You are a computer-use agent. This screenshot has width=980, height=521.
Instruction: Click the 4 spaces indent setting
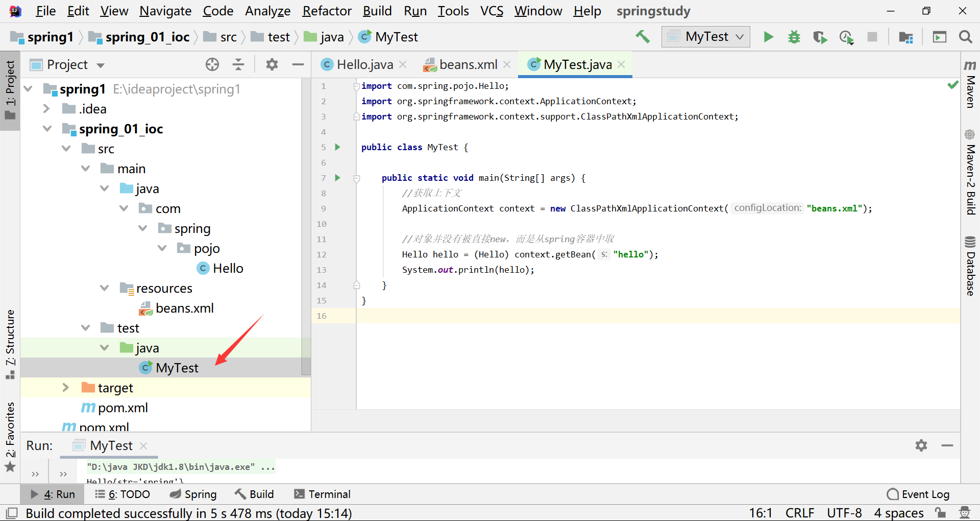(x=898, y=513)
